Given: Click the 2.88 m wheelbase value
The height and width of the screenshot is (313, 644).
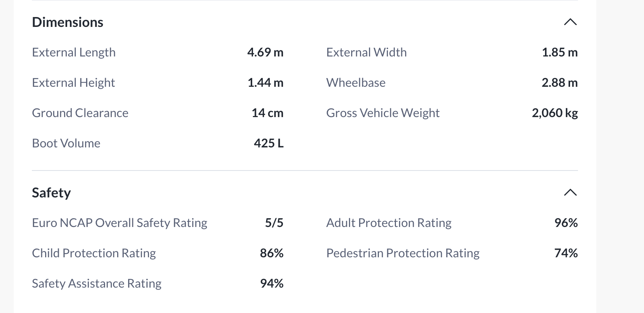Looking at the screenshot, I should point(559,83).
